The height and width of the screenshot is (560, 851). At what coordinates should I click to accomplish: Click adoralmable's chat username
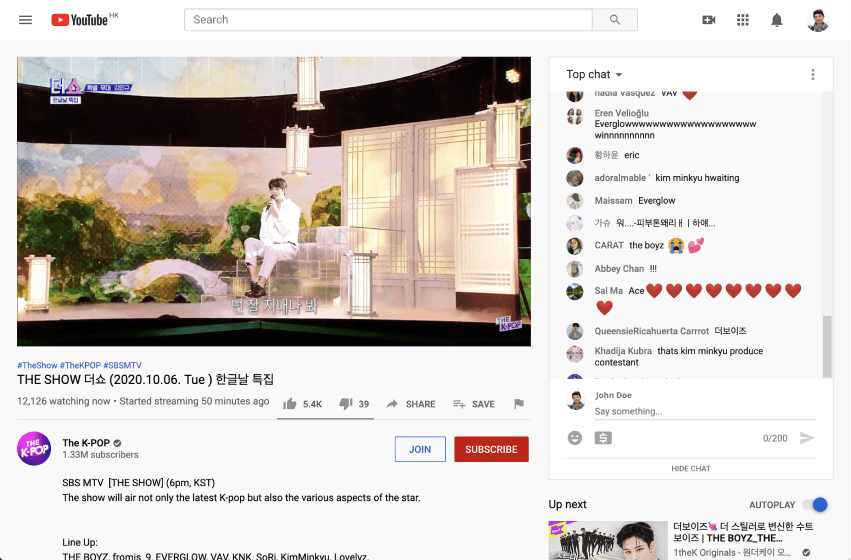pyautogui.click(x=622, y=178)
